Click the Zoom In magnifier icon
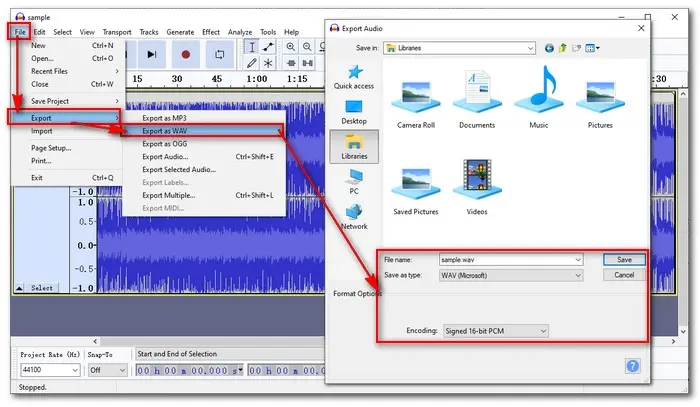The image size is (700, 407). 291,47
